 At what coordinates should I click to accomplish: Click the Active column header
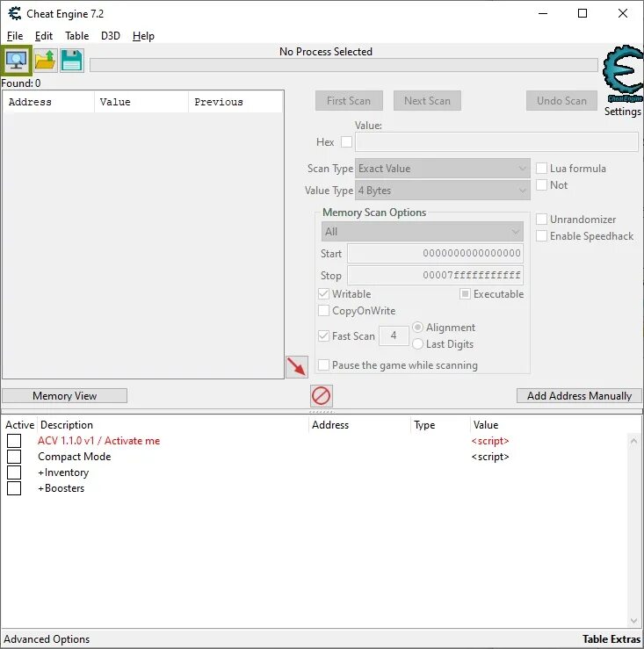[19, 425]
